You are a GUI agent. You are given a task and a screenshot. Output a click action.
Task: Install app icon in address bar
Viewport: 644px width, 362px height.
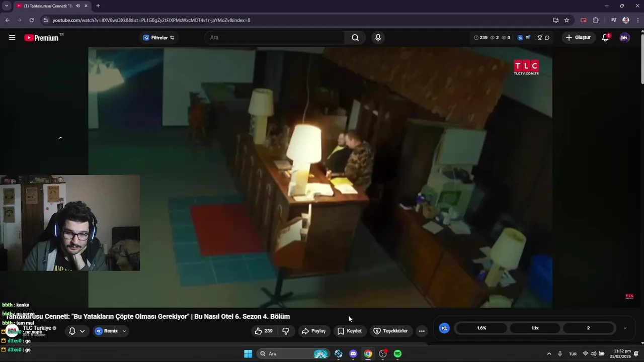point(555,20)
